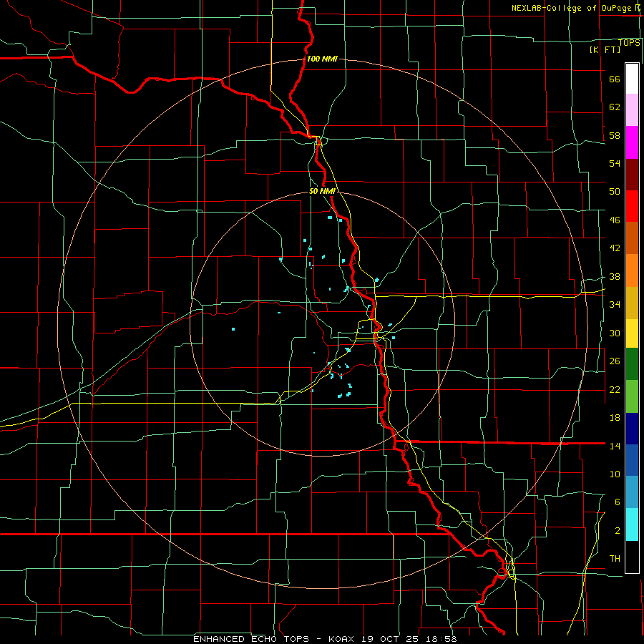644x644 pixels.
Task: Click the light green legend swatch
Action: tap(632, 396)
